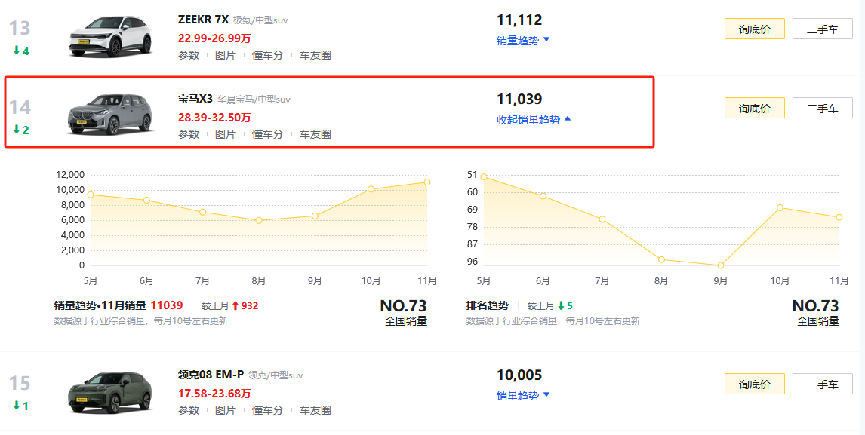Click rank number 15

pos(19,383)
